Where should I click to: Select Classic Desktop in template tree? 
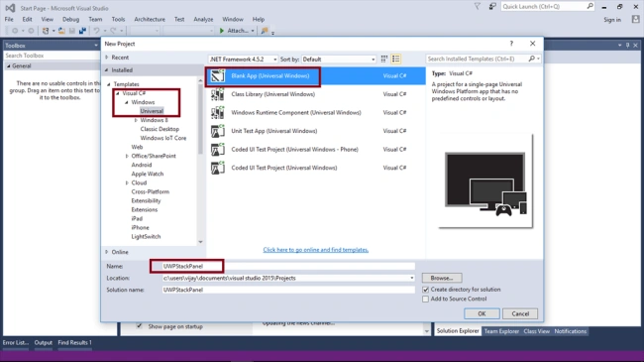pos(160,129)
